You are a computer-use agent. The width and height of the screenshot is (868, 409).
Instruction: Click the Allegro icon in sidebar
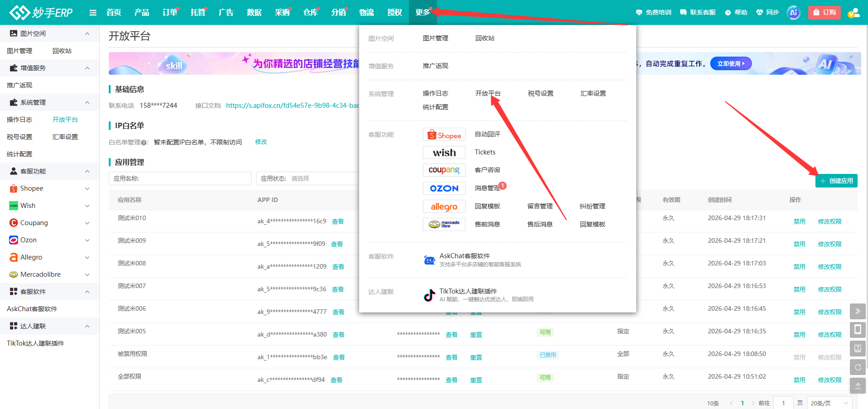click(x=14, y=257)
